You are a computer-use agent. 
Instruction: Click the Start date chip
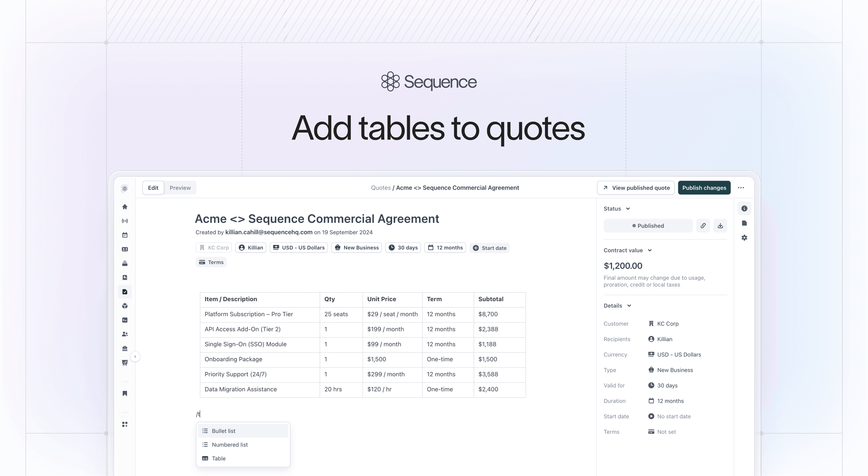click(x=489, y=248)
